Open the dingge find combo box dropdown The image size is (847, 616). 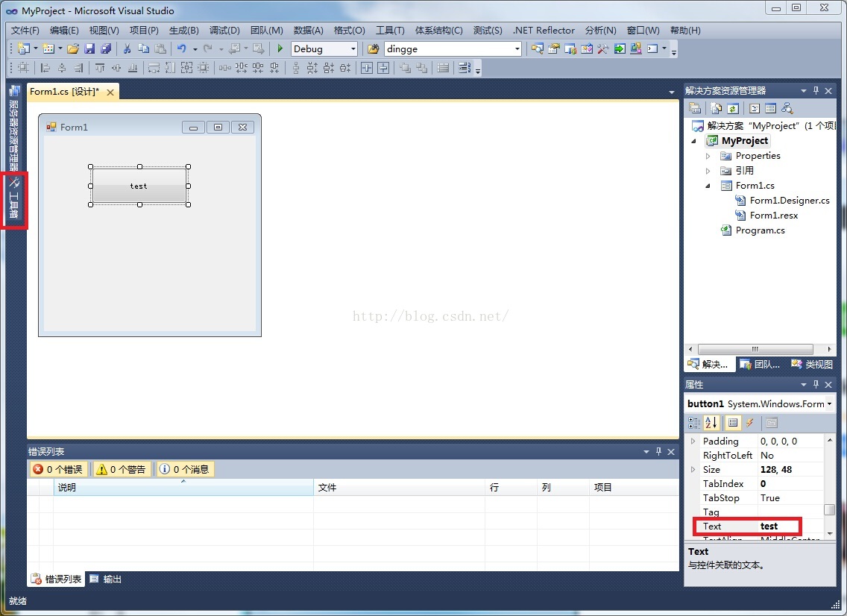click(x=517, y=49)
